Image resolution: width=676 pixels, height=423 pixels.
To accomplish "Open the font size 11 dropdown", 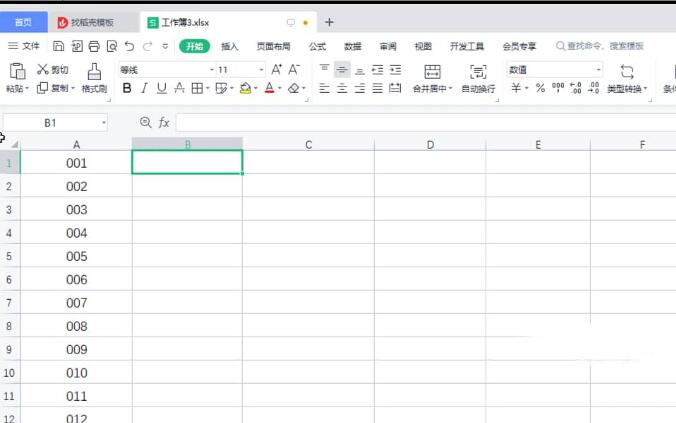I will click(261, 69).
